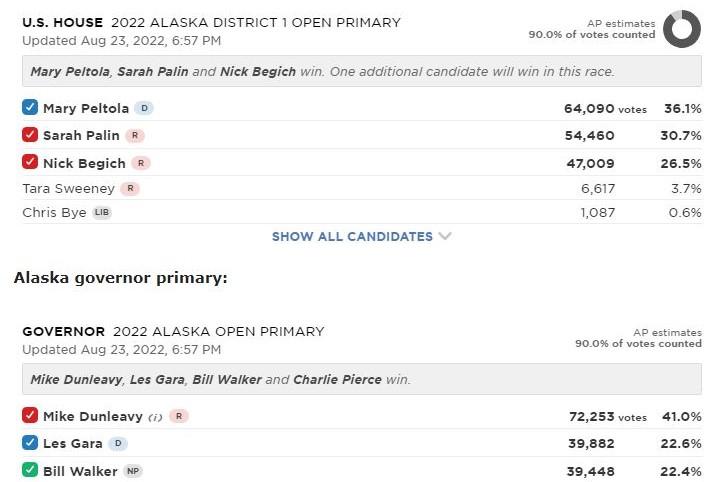This screenshot has width=722, height=482.
Task: Click the U.S. House Alaska District 1 heading
Action: point(211,22)
